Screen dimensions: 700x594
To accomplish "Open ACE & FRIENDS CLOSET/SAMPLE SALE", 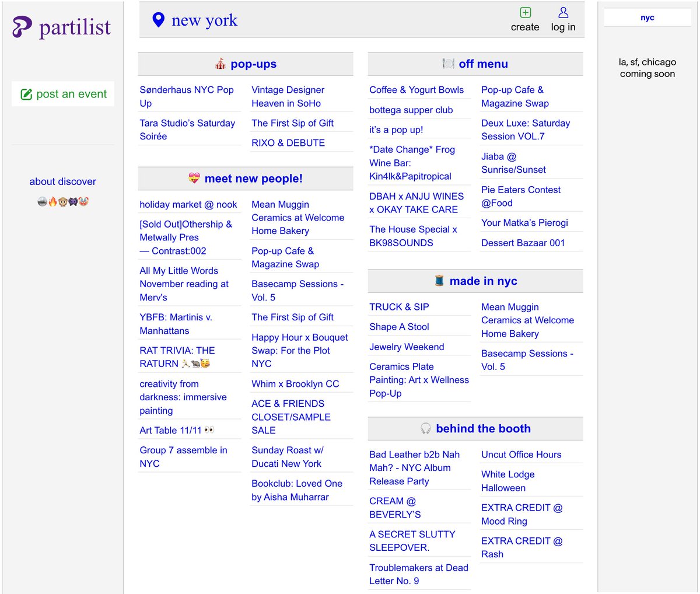I will click(291, 417).
